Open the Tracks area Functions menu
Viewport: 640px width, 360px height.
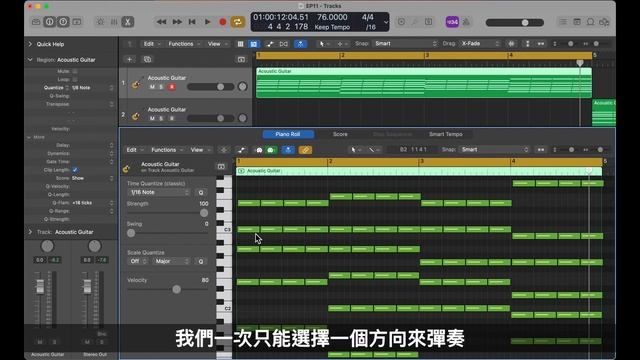184,44
